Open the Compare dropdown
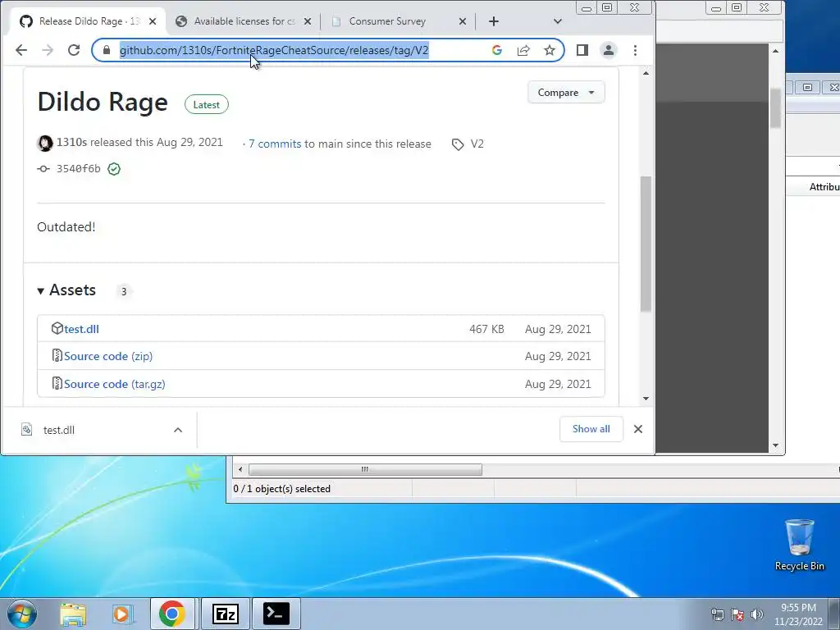 [566, 93]
